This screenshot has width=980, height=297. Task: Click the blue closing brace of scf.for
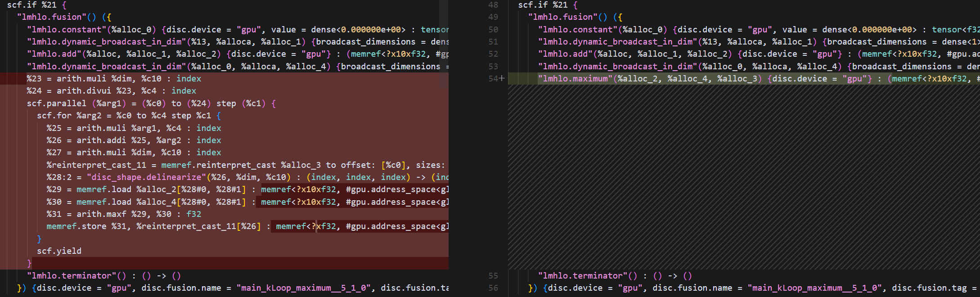[x=39, y=239]
